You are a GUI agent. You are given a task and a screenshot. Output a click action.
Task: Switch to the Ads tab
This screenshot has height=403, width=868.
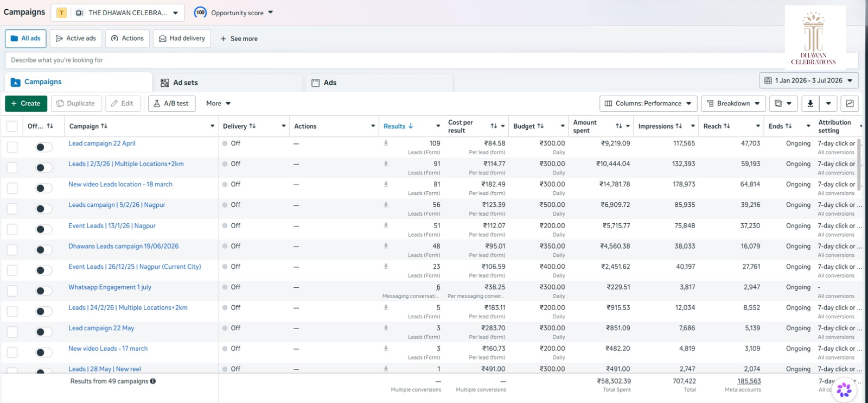pyautogui.click(x=379, y=83)
